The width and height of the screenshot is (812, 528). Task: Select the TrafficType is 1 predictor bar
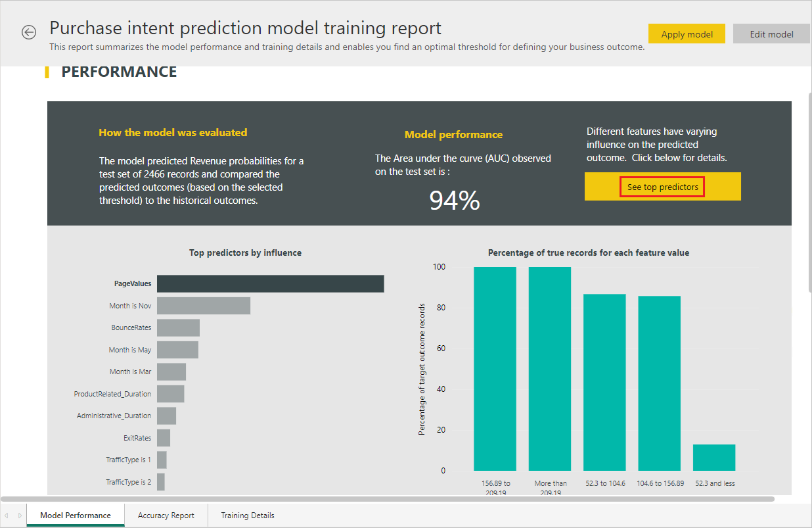(162, 460)
